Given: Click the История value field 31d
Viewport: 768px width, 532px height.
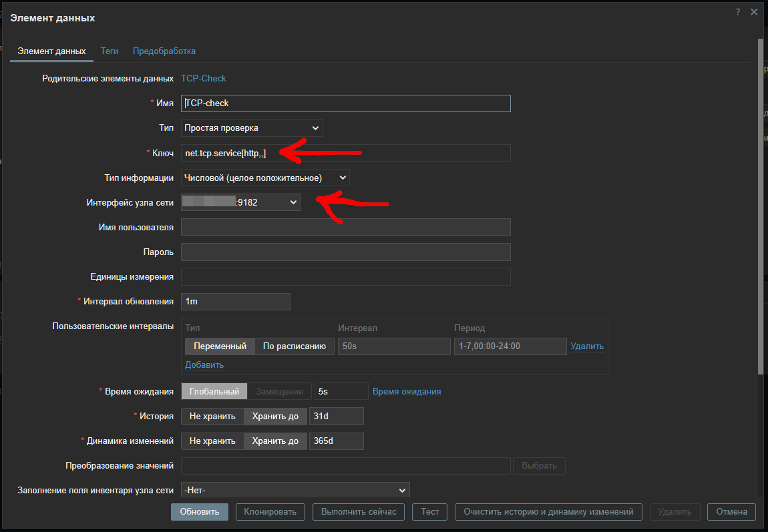Looking at the screenshot, I should click(337, 416).
